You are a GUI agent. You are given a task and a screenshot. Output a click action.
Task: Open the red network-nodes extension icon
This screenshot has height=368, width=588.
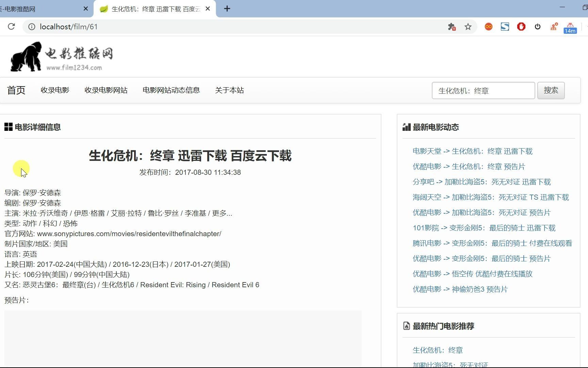click(554, 27)
